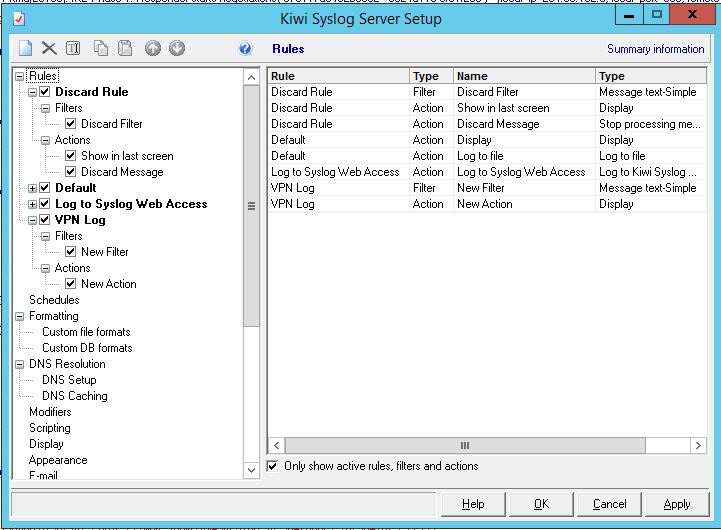Click the table scroll left arrow
The image size is (721, 530).
276,445
